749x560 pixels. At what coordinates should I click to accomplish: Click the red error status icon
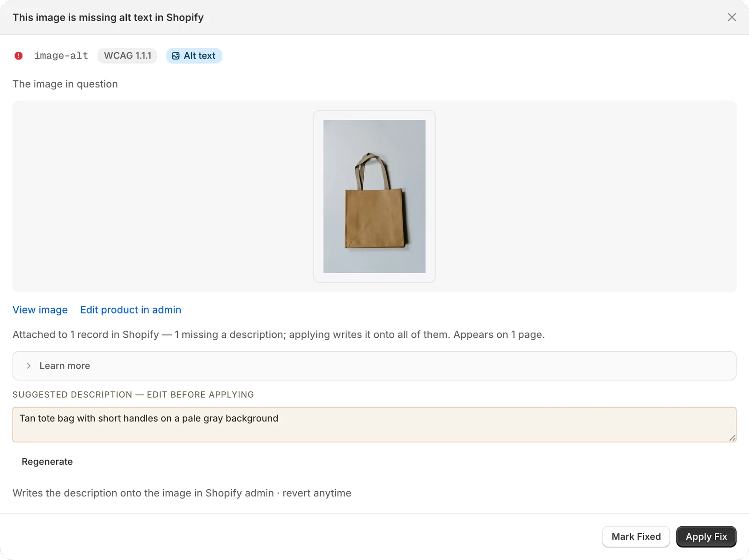(19, 56)
